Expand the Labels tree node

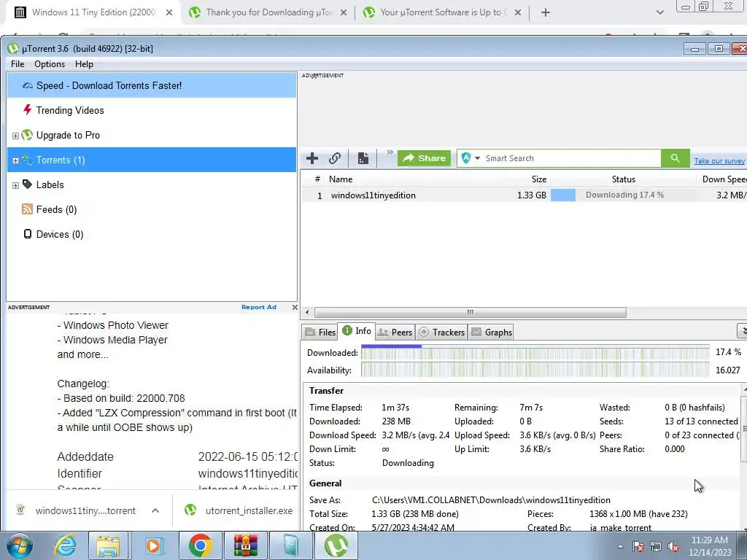tap(15, 185)
